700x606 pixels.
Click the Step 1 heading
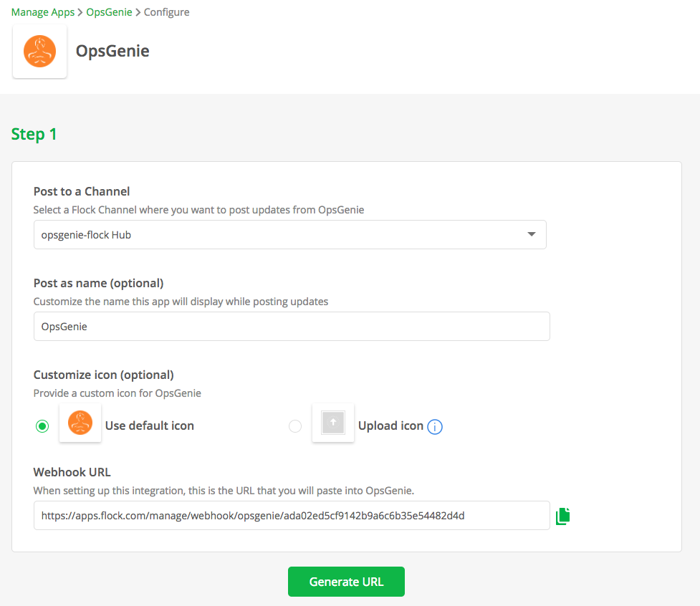[34, 135]
